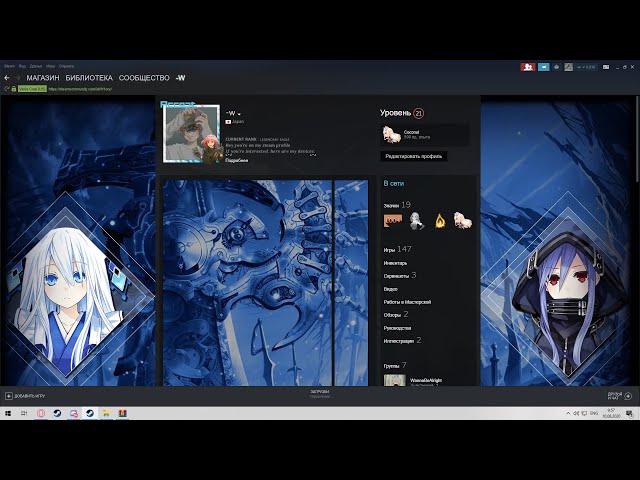This screenshot has height=480, width=640.
Task: Click the profile avatar picture
Action: tap(191, 133)
